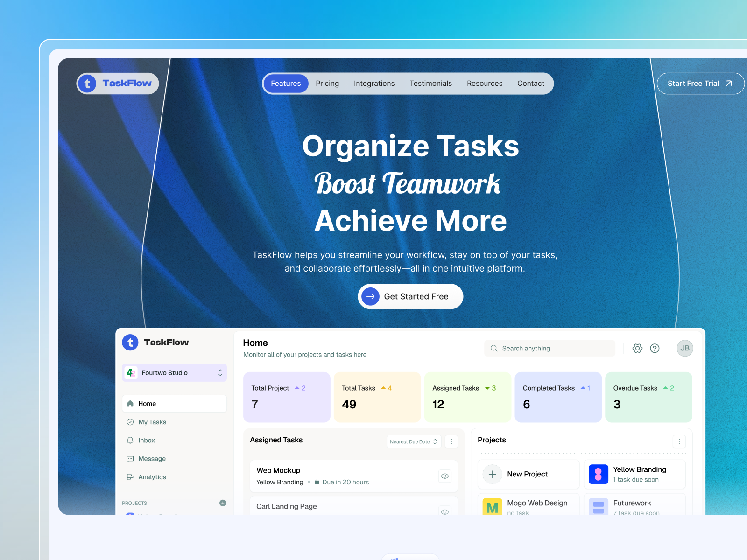
Task: Click the Yellow Branding project icon
Action: pos(598,474)
